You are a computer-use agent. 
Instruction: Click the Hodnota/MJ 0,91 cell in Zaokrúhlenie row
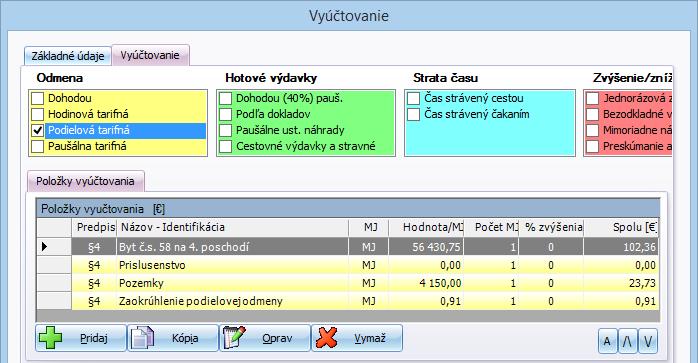coord(426,302)
